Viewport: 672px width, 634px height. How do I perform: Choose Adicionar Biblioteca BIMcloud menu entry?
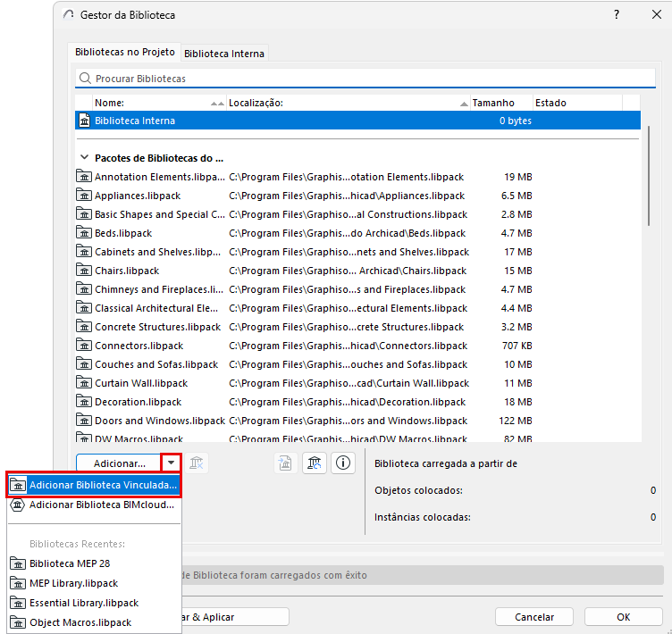(94, 505)
